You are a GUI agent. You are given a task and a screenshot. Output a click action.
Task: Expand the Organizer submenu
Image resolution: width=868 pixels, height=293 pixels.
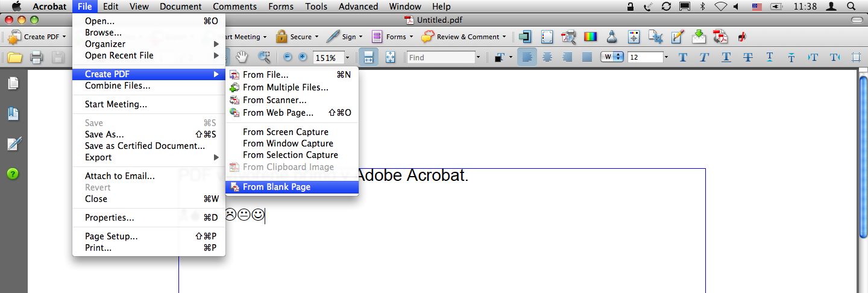(149, 44)
